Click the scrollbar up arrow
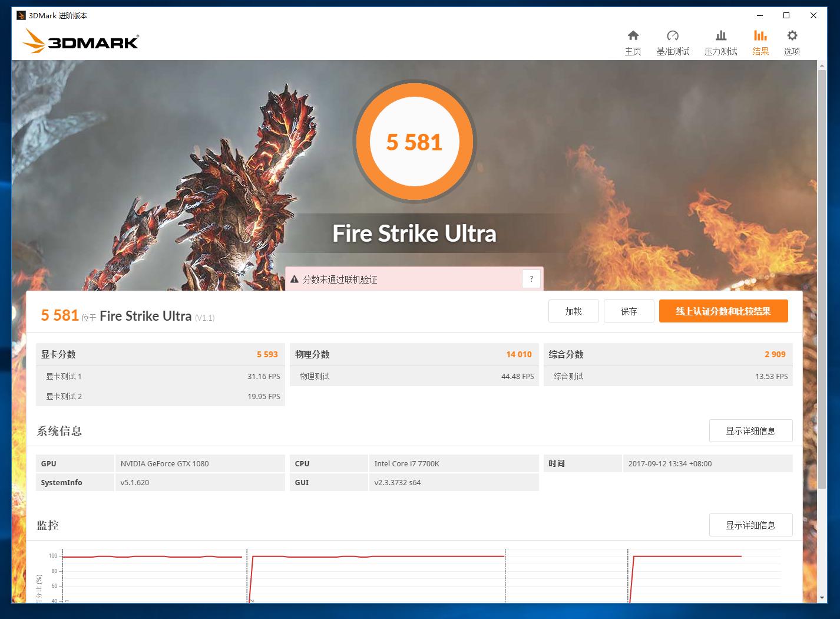The width and height of the screenshot is (840, 619). click(822, 65)
